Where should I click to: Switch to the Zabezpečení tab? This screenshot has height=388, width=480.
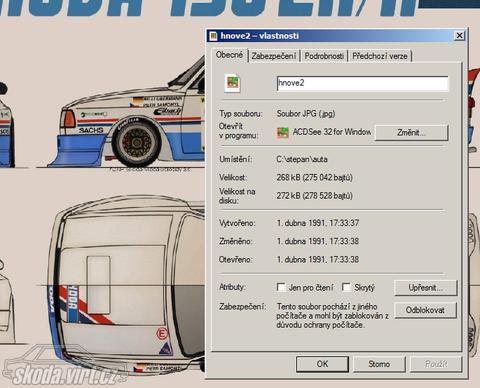(x=274, y=56)
